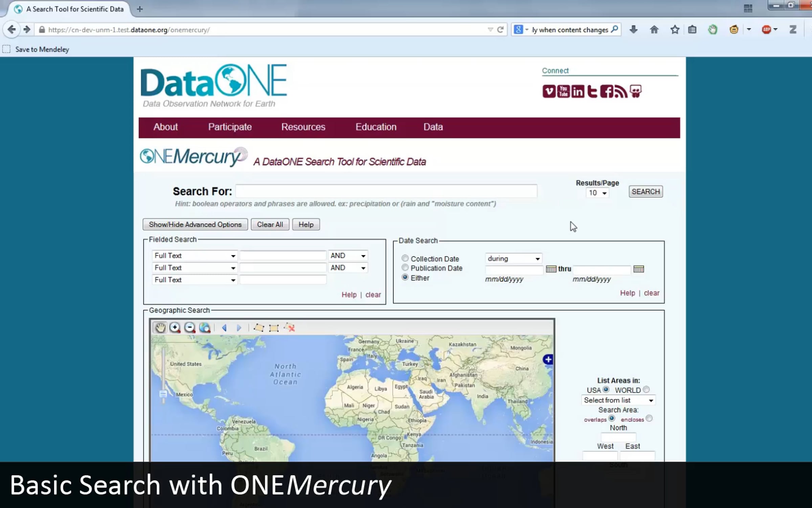This screenshot has width=812, height=508.
Task: Click the map zoom slider handle
Action: (163, 394)
